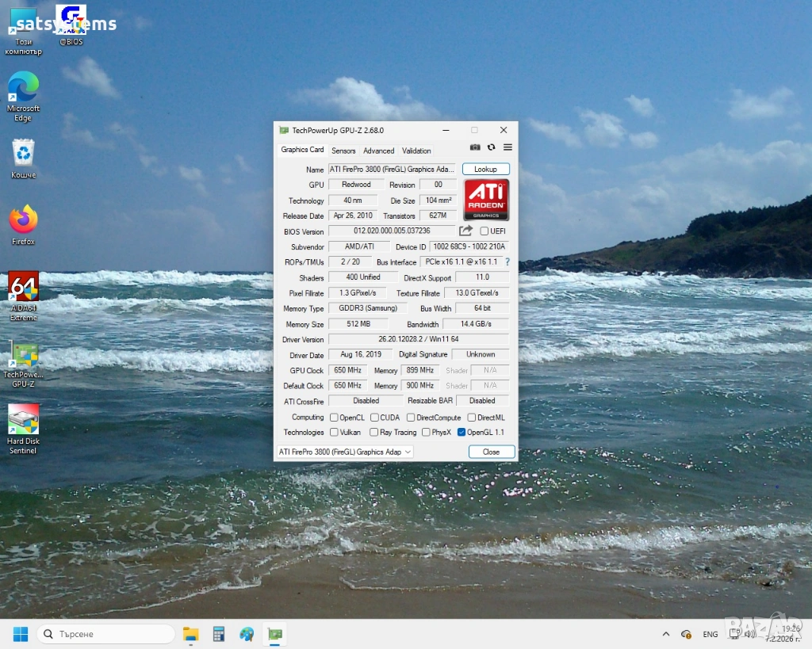The height and width of the screenshot is (649, 812).
Task: Open the GPU-Z hamburger menu
Action: pos(507,147)
